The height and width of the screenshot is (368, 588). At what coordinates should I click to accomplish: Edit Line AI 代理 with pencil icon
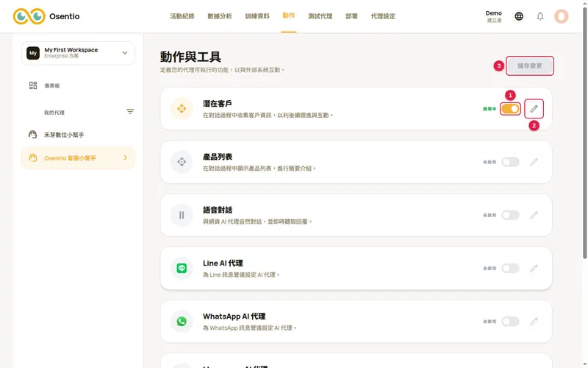(534, 268)
